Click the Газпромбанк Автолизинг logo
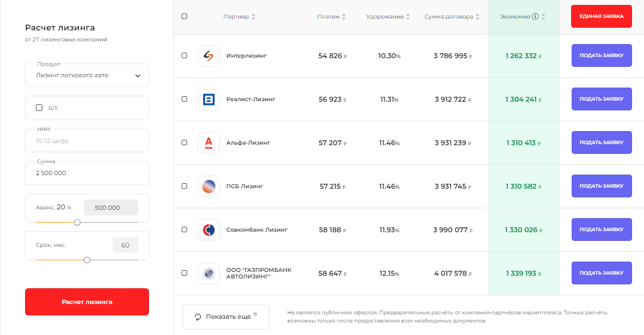 pos(209,274)
